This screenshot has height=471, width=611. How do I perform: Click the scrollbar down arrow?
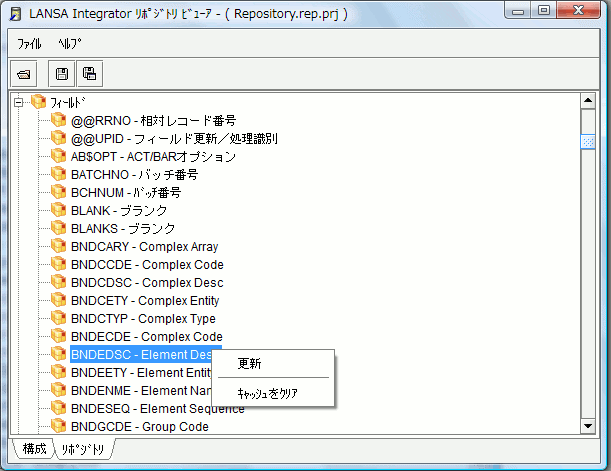click(588, 426)
